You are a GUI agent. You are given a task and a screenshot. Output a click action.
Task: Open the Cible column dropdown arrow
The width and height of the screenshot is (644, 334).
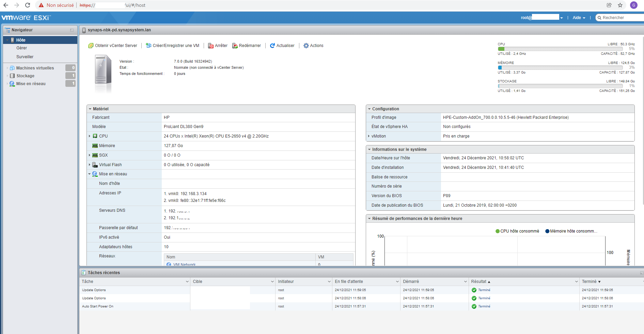pyautogui.click(x=272, y=282)
